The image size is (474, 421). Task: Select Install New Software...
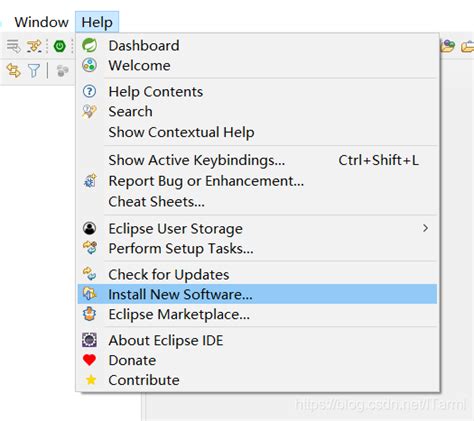[257, 294]
